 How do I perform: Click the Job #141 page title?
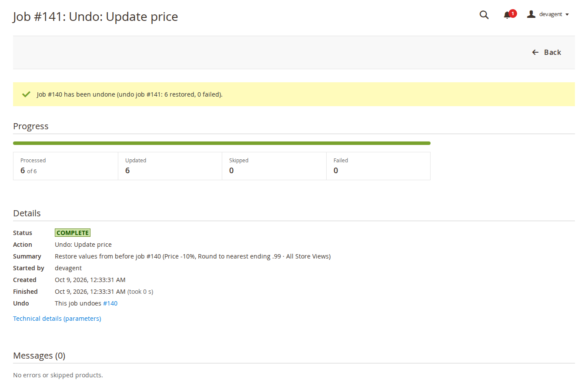(x=96, y=17)
